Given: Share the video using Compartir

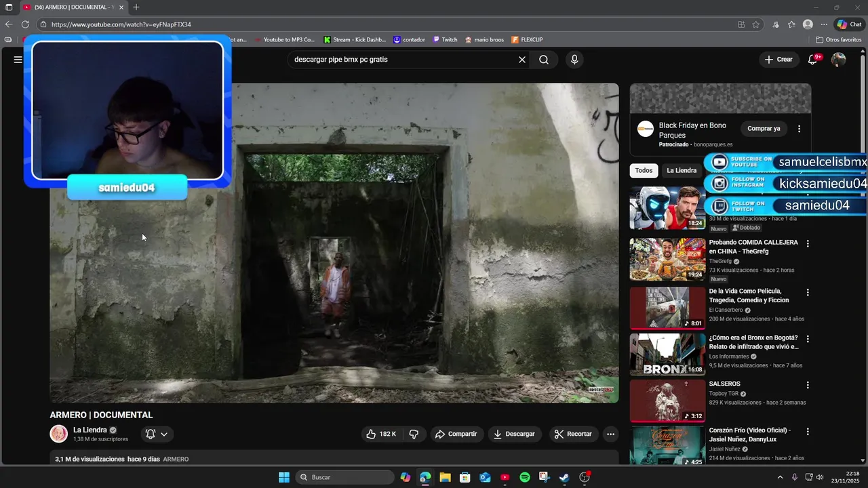Looking at the screenshot, I should pyautogui.click(x=456, y=434).
